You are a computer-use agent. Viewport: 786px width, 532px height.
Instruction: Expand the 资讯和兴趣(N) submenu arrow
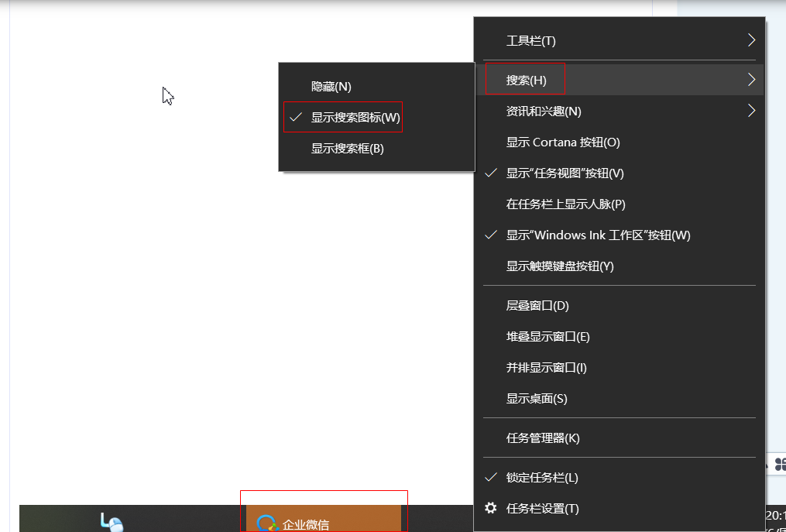[x=750, y=111]
